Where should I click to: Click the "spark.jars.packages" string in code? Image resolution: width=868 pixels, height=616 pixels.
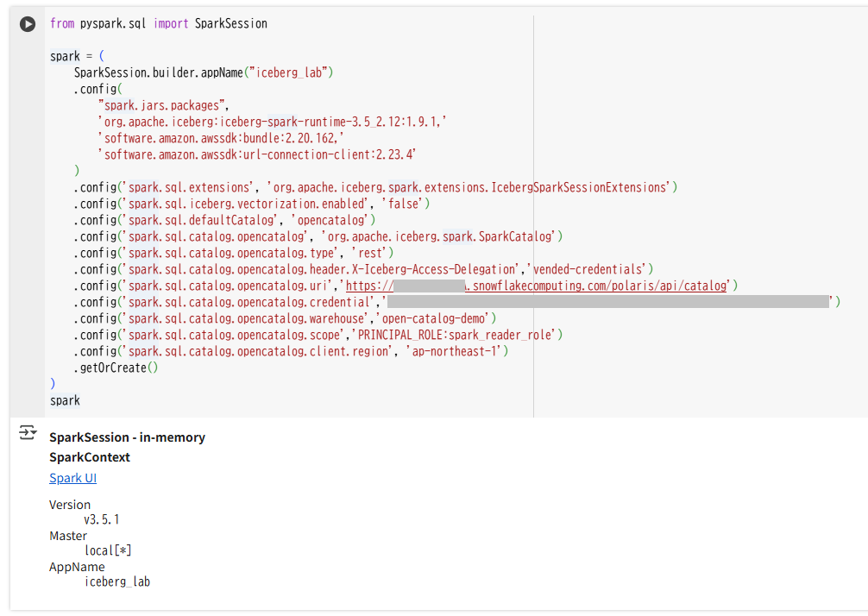pyautogui.click(x=161, y=105)
